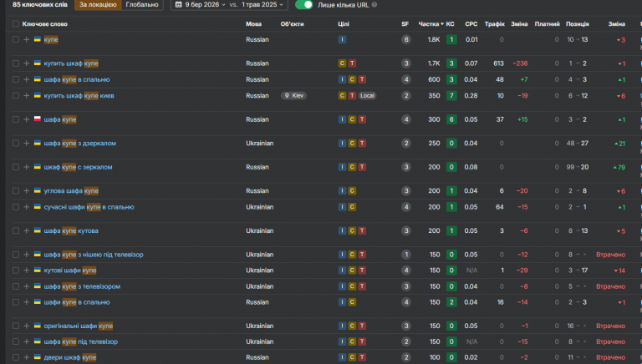Click the plus icon next to 'купе' keyword
Viewport: 642px width, 364px height.
(x=27, y=40)
